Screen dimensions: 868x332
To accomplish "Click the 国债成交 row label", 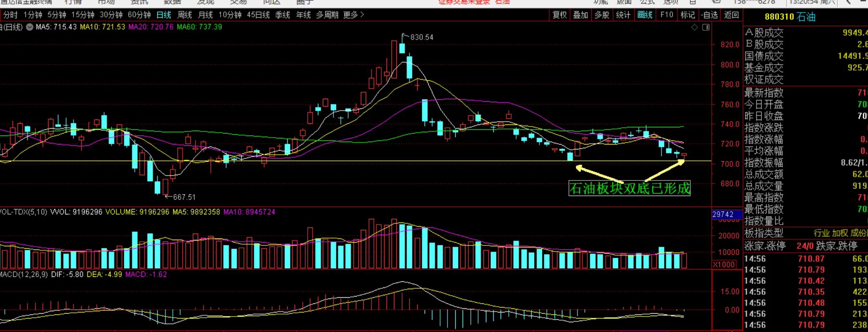I will pos(764,56).
